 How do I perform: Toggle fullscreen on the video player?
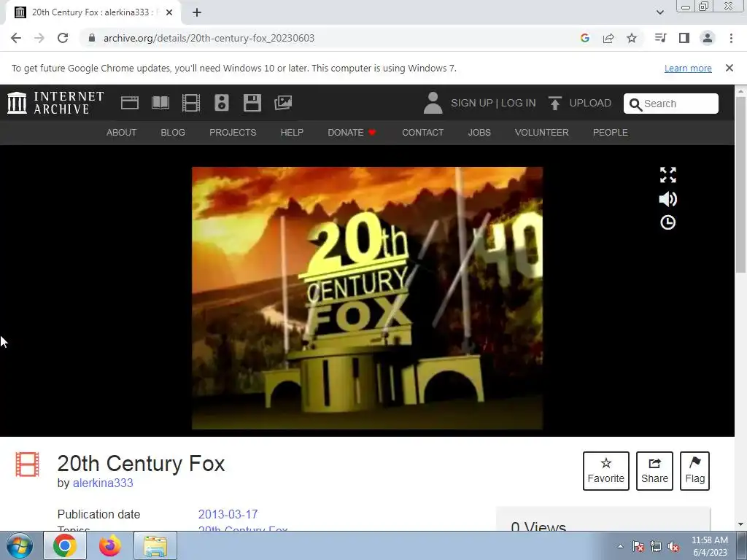(x=668, y=175)
